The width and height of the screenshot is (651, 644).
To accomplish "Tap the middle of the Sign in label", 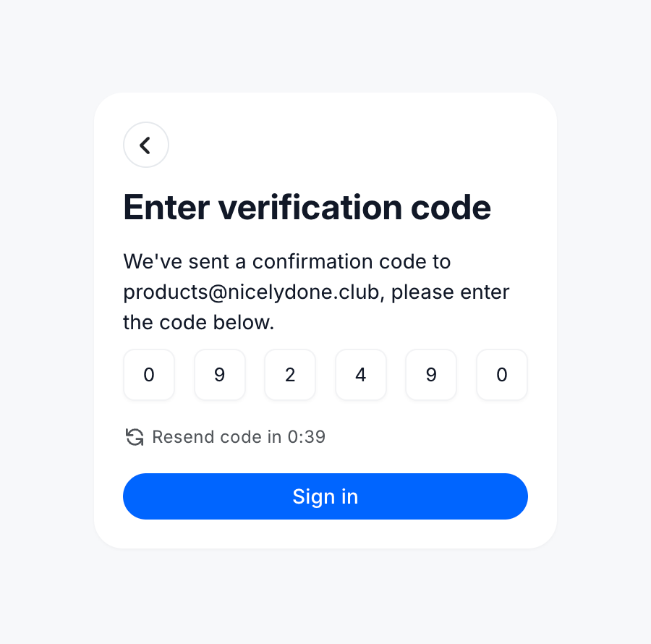I will pos(325,496).
